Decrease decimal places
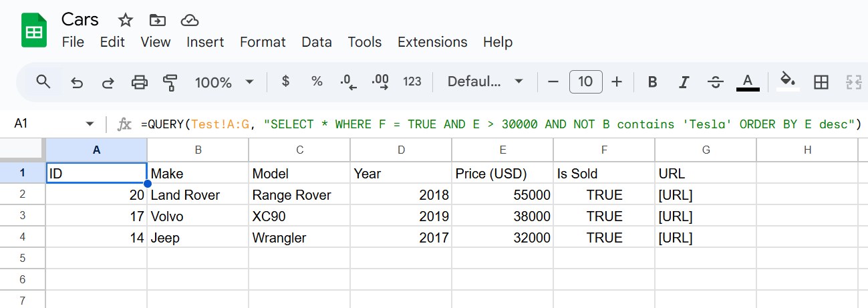The height and width of the screenshot is (308, 868). click(348, 82)
